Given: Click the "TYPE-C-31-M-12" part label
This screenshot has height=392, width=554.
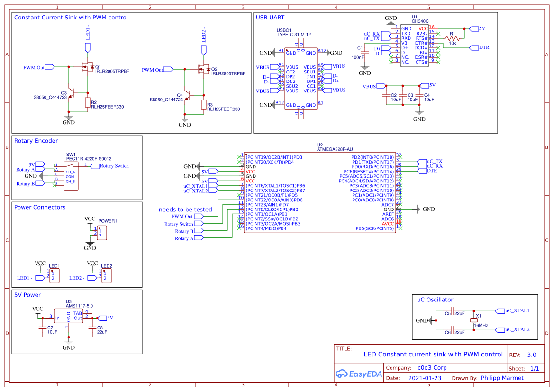Looking at the screenshot, I should coord(294,35).
